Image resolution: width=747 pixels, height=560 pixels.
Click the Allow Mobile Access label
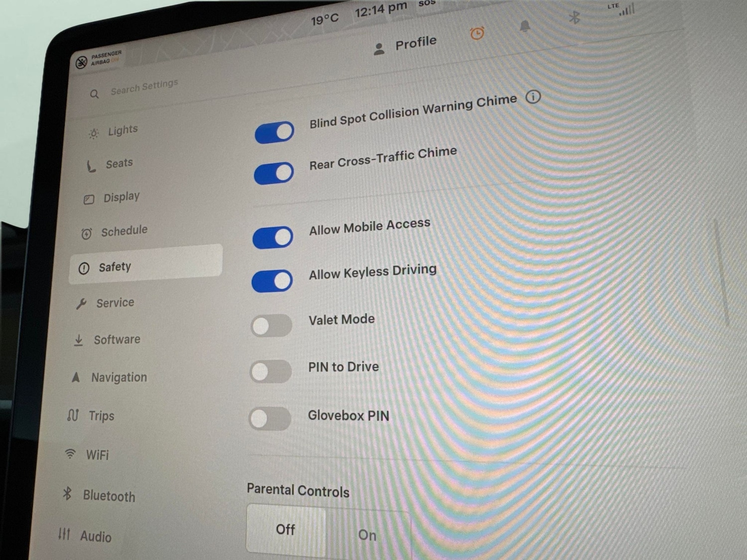370,226
